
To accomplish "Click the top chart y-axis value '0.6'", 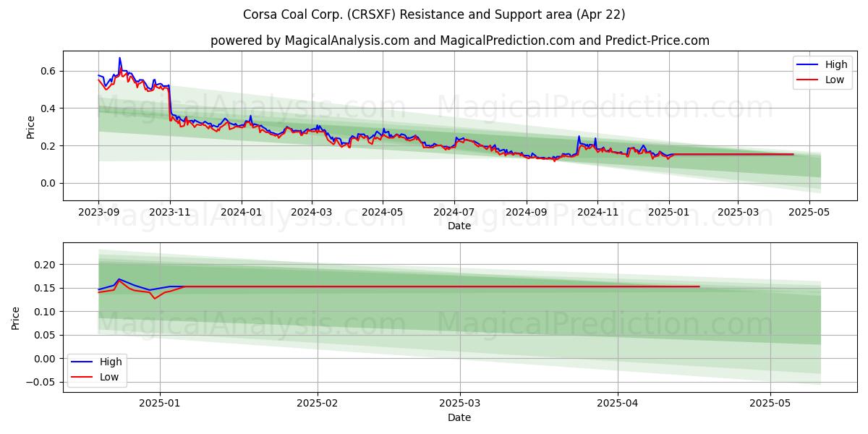I will [48, 71].
